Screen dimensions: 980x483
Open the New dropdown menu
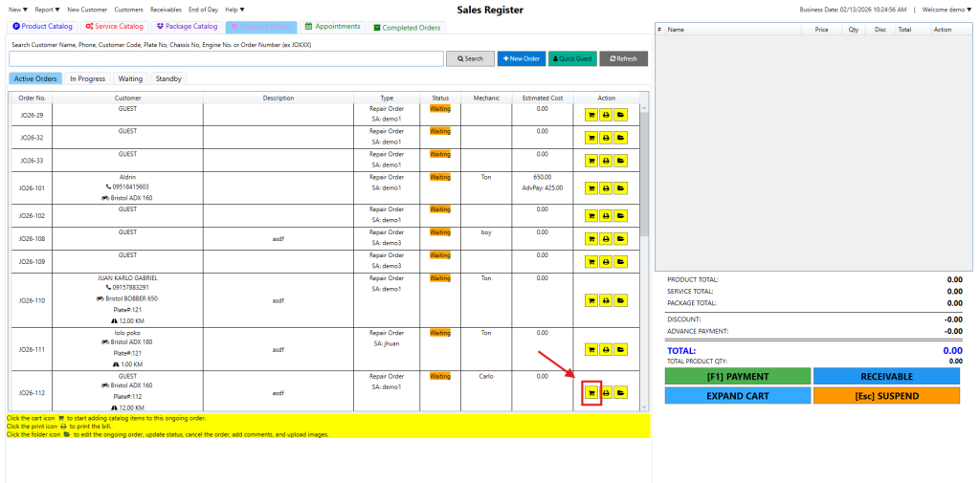click(x=18, y=10)
